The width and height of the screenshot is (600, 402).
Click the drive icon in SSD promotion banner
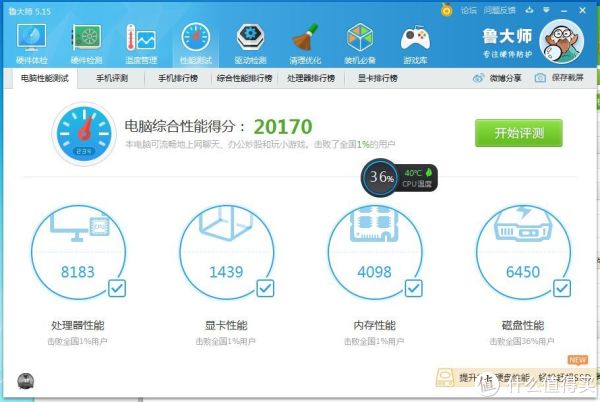445,378
